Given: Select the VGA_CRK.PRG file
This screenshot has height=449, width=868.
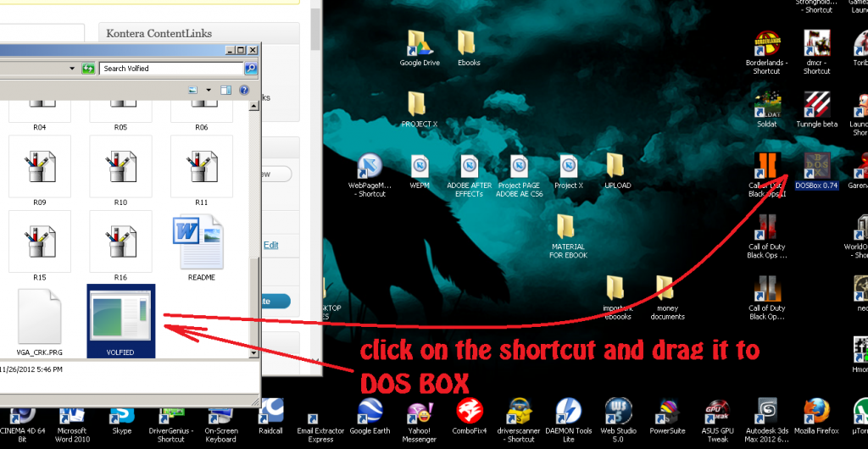Looking at the screenshot, I should tap(39, 322).
